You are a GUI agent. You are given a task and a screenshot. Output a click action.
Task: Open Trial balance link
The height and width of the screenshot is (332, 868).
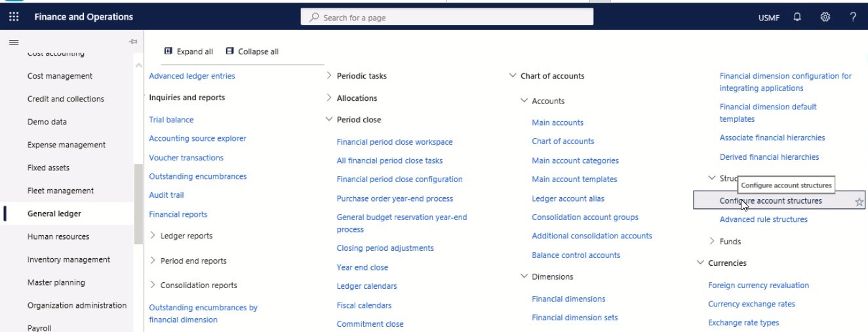coord(171,120)
